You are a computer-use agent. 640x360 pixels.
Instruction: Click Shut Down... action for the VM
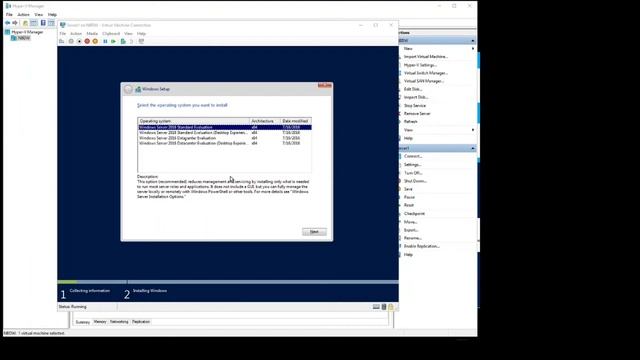click(415, 181)
